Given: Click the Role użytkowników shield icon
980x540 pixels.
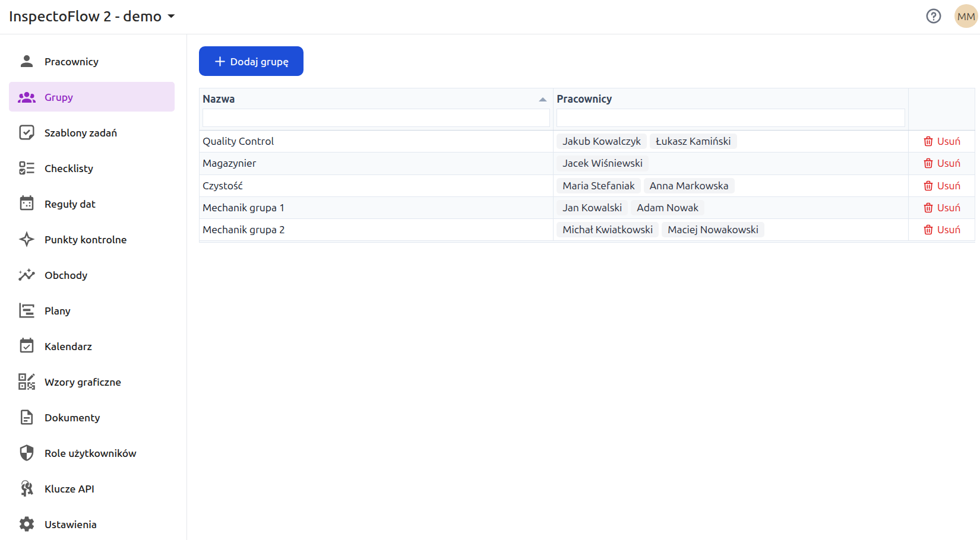Looking at the screenshot, I should pyautogui.click(x=27, y=453).
